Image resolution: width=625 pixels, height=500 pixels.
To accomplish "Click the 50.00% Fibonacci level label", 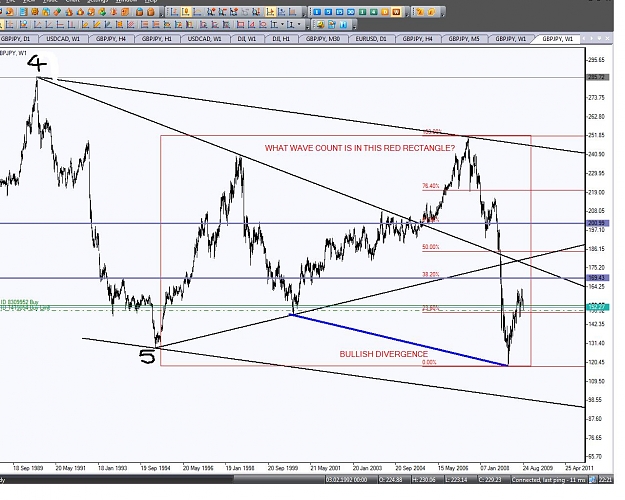I will (x=430, y=247).
